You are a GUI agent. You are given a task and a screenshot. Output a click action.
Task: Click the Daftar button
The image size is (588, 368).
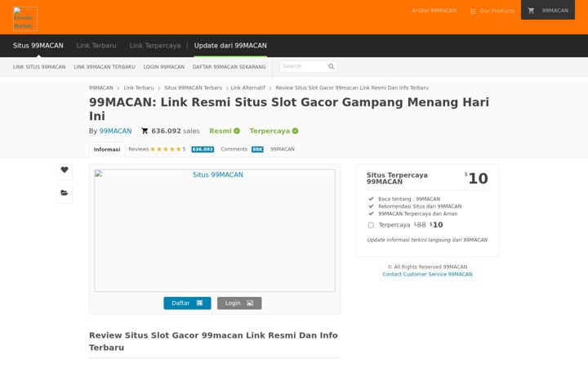pos(187,303)
